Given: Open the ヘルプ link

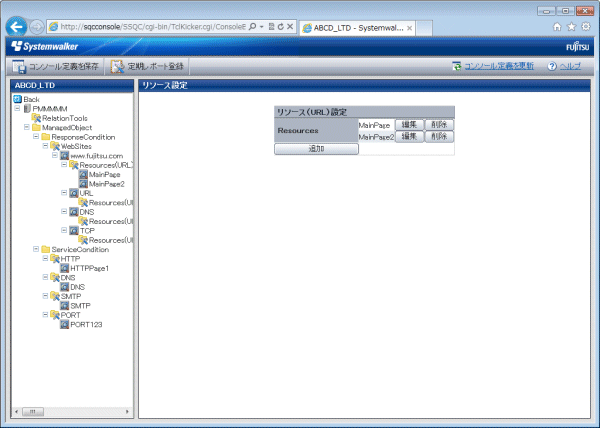Looking at the screenshot, I should pyautogui.click(x=570, y=66).
